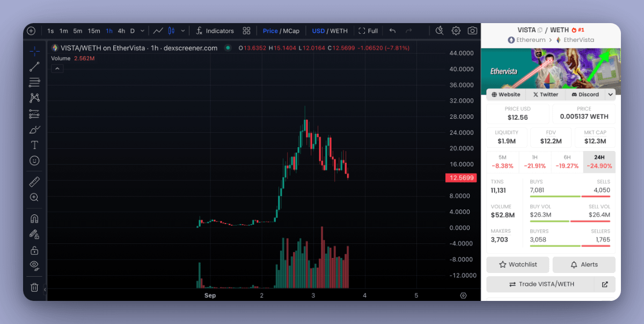Viewport: 644px width, 324px height.
Task: Select the 1h timeframe
Action: [x=109, y=31]
